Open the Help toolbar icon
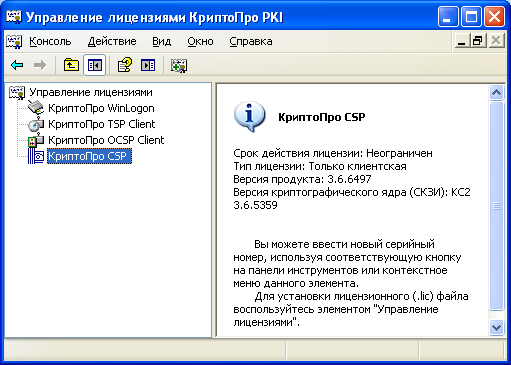 (125, 65)
